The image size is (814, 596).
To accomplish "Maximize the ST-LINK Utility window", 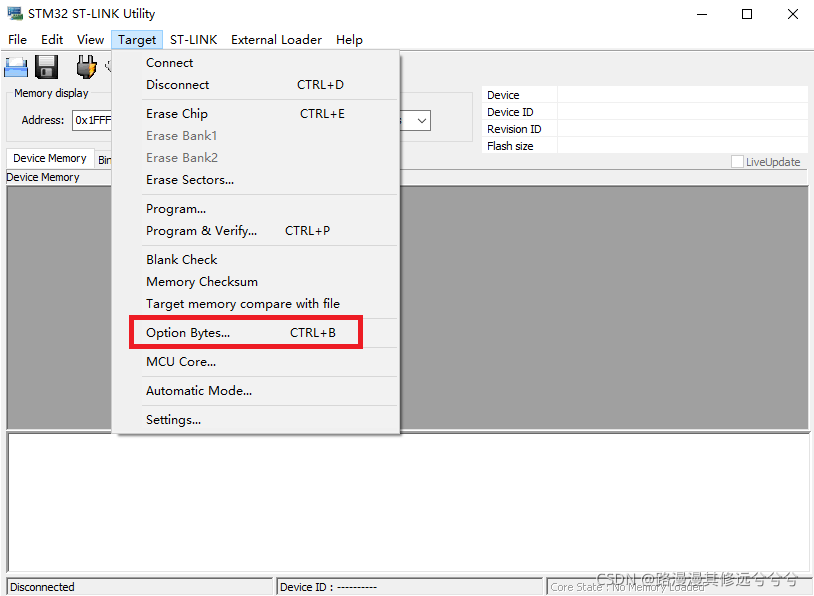I will (x=747, y=14).
